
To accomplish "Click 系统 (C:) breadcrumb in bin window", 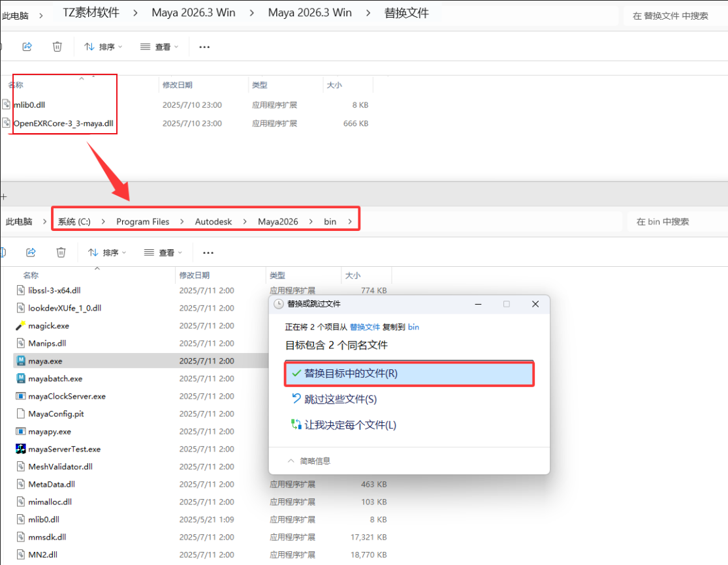I will coord(74,222).
